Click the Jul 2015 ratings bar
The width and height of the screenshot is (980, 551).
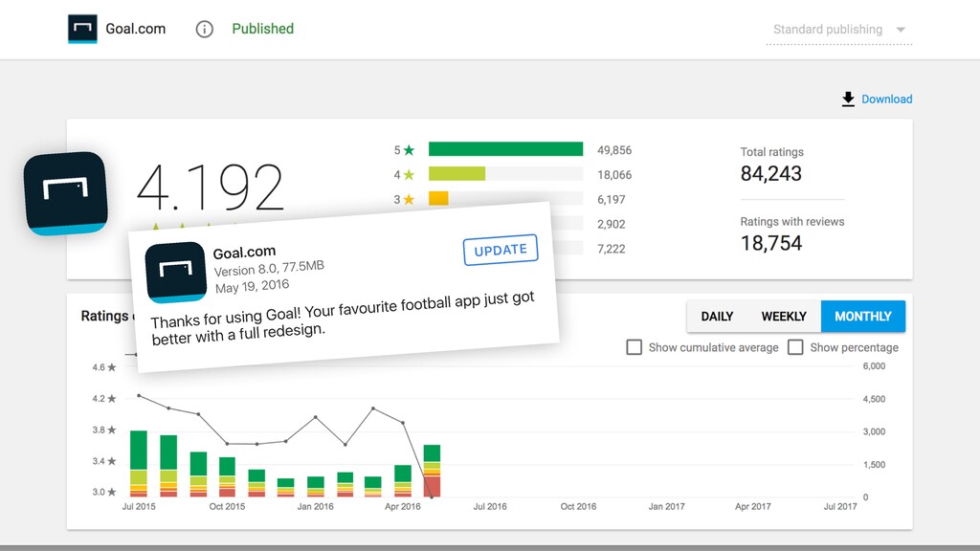click(x=139, y=464)
